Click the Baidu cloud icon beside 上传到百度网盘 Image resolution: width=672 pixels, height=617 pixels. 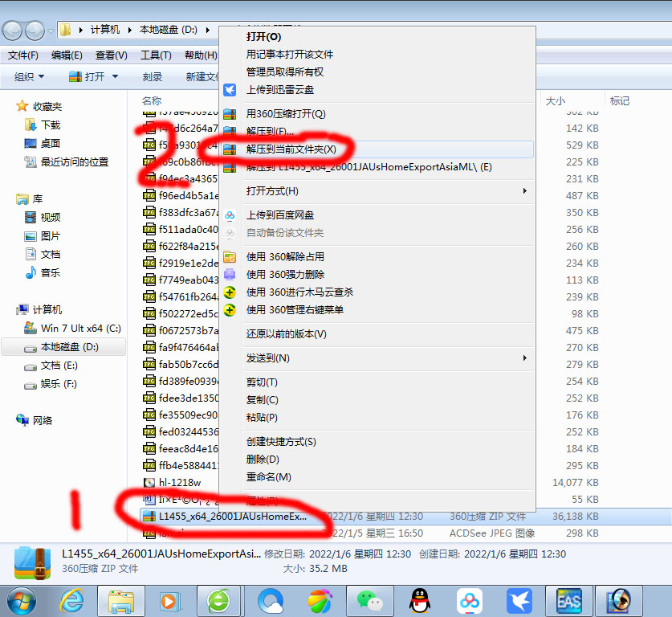click(x=230, y=214)
